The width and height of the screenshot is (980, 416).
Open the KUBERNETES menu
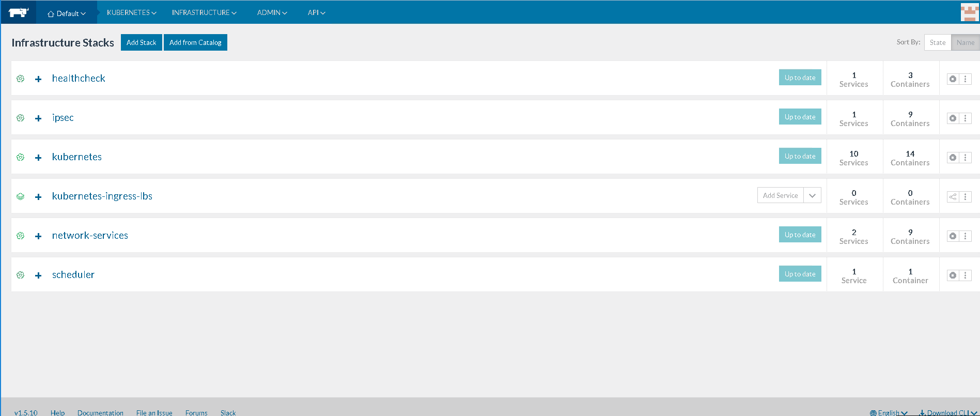point(131,12)
